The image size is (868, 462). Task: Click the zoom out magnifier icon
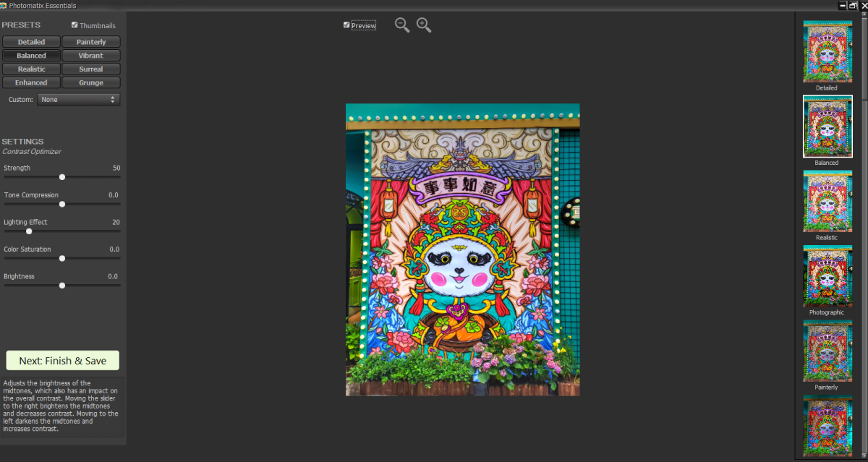point(401,25)
